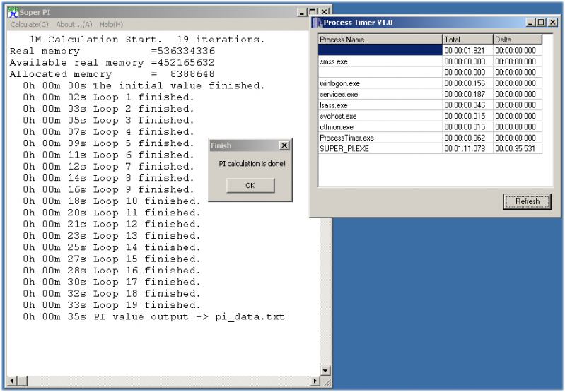This screenshot has height=392, width=565.
Task: Click the '1M Calculation Start' log line
Action: [x=147, y=40]
